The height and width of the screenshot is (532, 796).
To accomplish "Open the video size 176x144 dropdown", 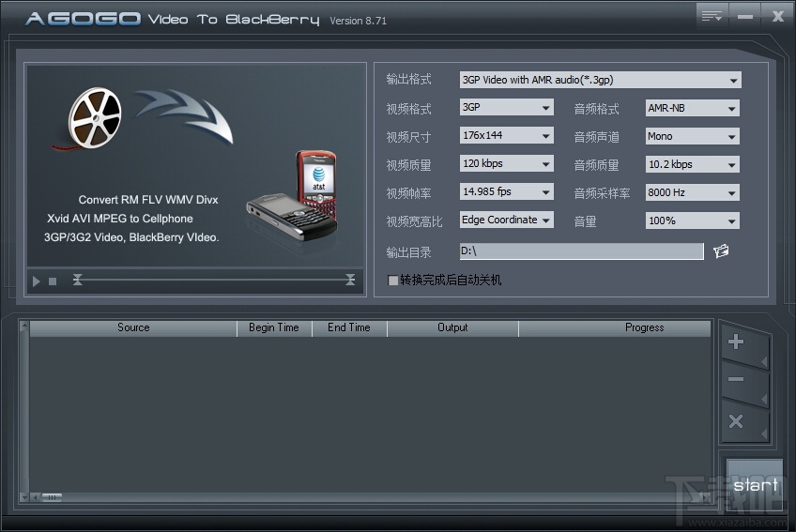I will (x=506, y=135).
